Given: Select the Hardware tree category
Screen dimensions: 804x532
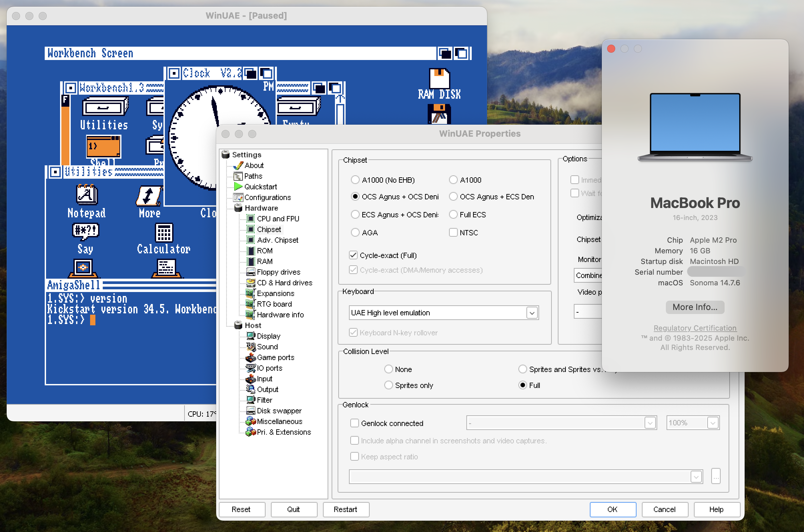Looking at the screenshot, I should coord(261,208).
